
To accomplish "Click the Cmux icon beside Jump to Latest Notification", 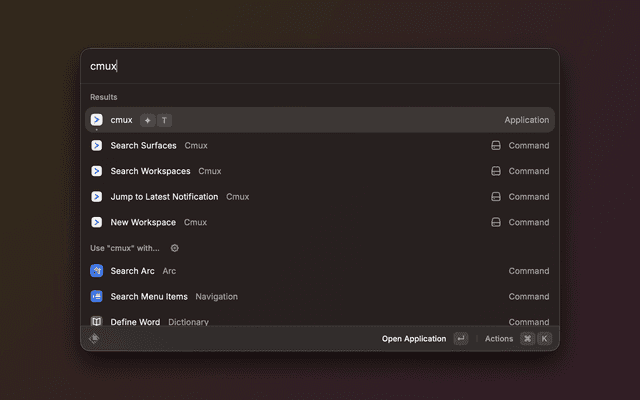I will point(97,197).
